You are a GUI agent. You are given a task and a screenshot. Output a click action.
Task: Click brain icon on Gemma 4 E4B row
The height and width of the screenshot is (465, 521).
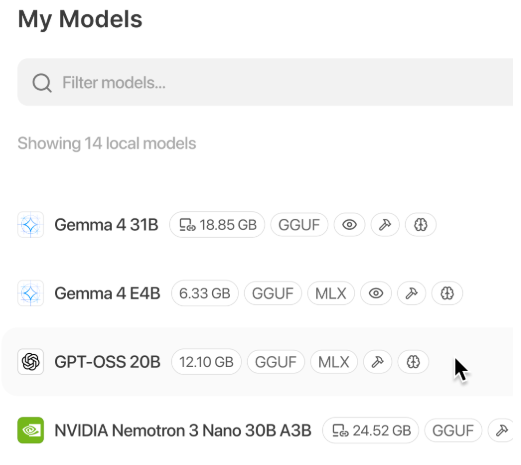click(x=447, y=293)
